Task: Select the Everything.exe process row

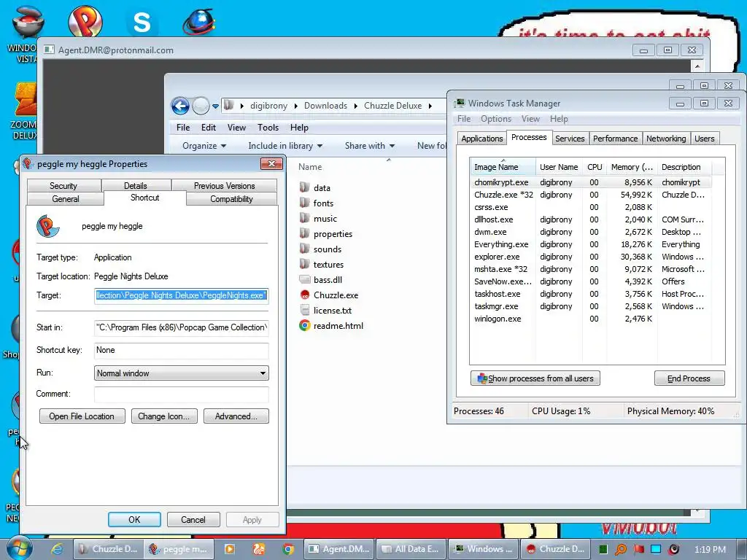Action: (591, 244)
